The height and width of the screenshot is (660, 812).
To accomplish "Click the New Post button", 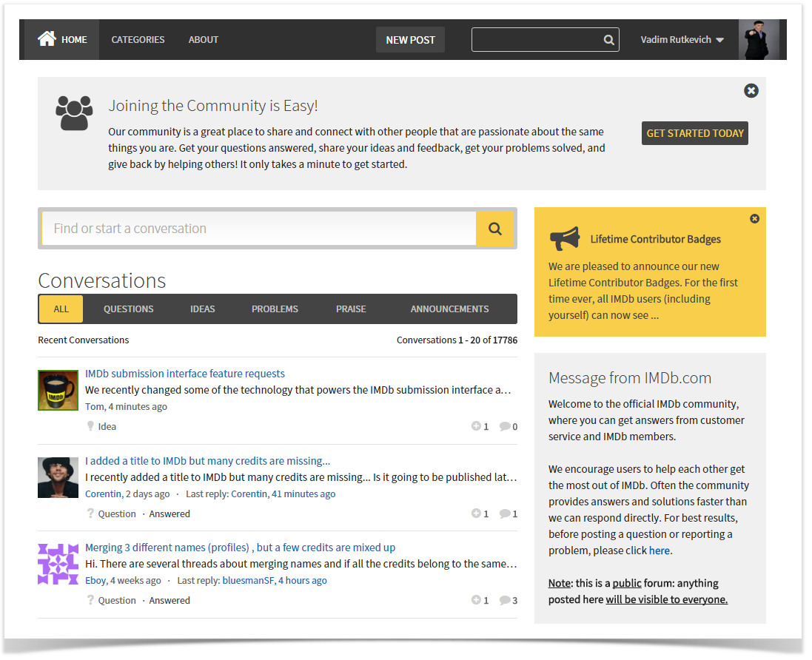I will point(410,40).
